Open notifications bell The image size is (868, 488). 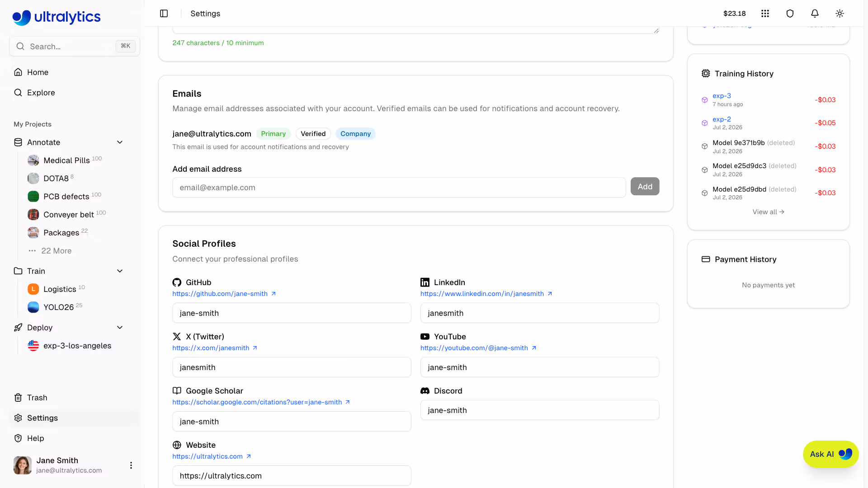click(x=815, y=14)
